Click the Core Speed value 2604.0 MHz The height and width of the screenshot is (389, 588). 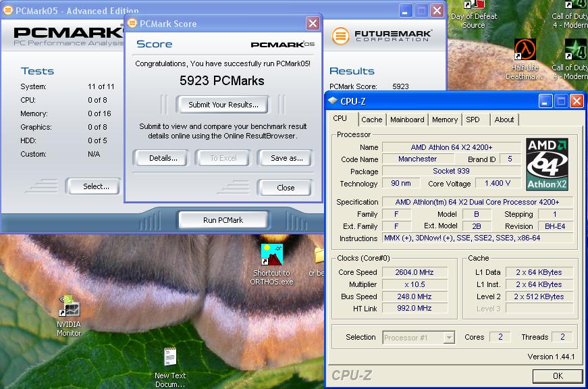click(x=415, y=272)
